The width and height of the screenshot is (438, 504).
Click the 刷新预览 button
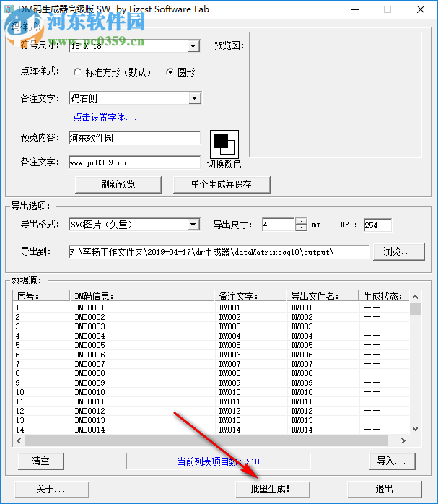click(118, 184)
